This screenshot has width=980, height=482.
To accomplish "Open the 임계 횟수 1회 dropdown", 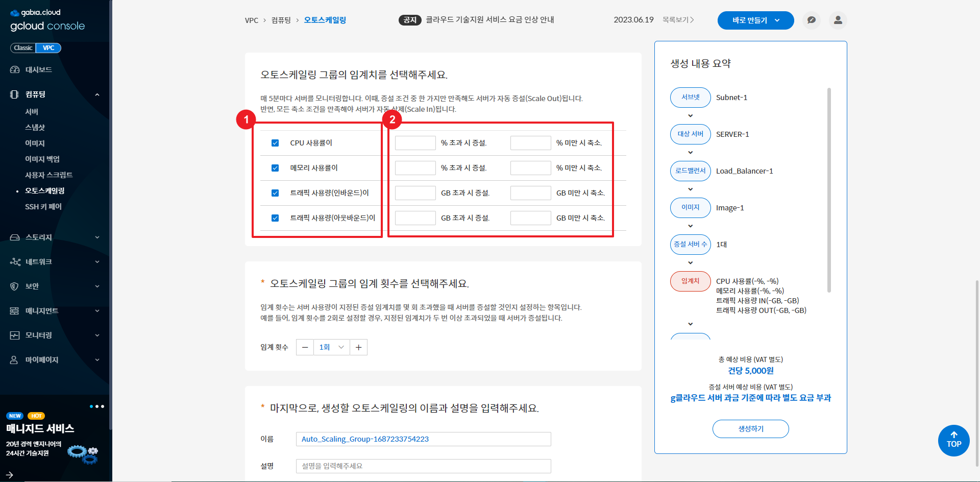I will (331, 347).
